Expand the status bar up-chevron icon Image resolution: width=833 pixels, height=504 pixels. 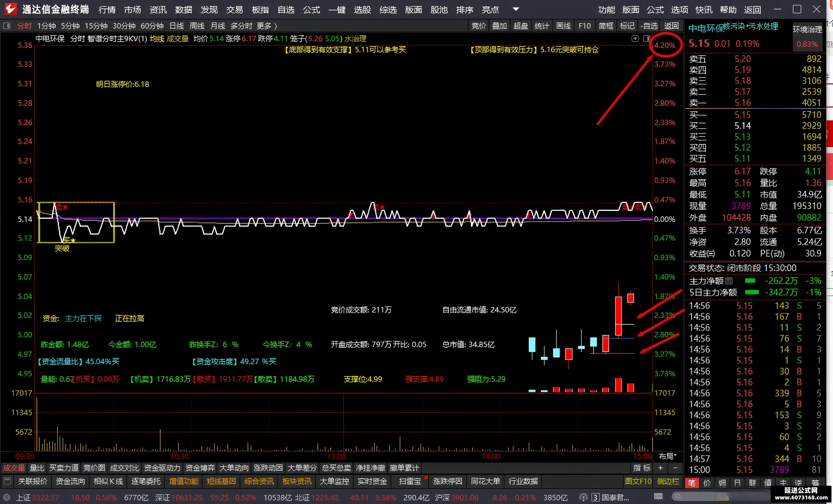(x=6, y=497)
